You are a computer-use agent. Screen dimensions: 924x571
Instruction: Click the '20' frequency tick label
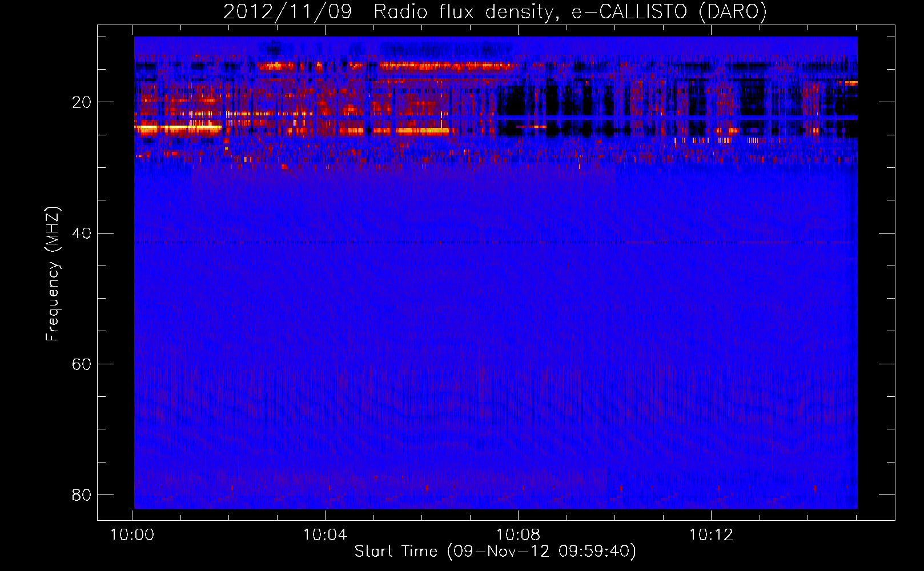(82, 103)
